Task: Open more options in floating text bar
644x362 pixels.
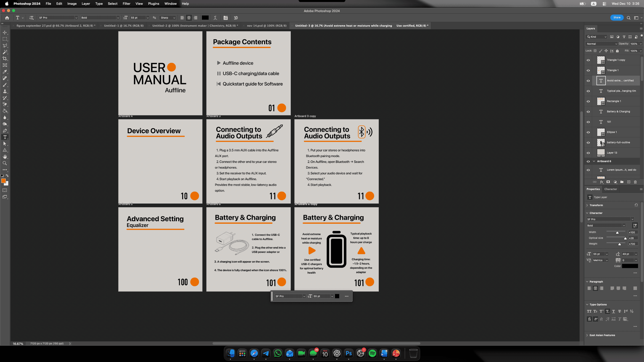Action: pos(347,296)
